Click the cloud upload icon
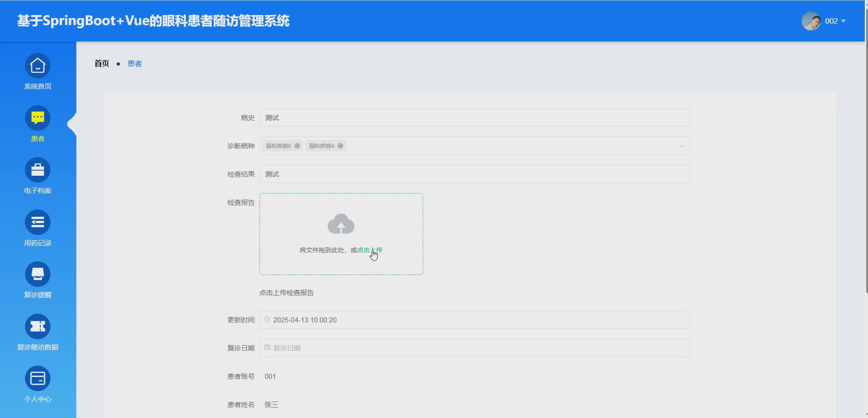Image resolution: width=868 pixels, height=418 pixels. [341, 224]
